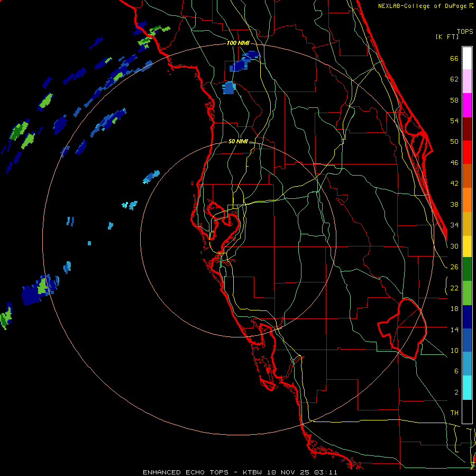Select the white legend swatch near 66
The image size is (476, 476).
pos(467,58)
